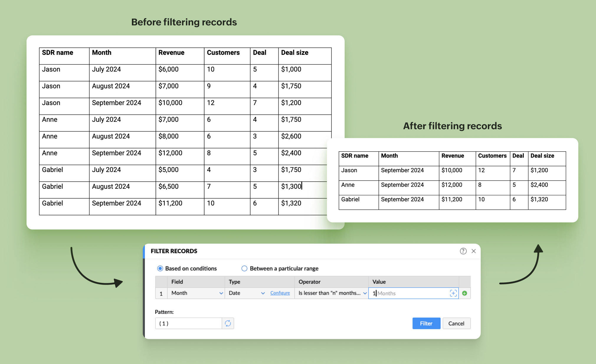
Task: Click the Pattern: label
Action: click(164, 312)
